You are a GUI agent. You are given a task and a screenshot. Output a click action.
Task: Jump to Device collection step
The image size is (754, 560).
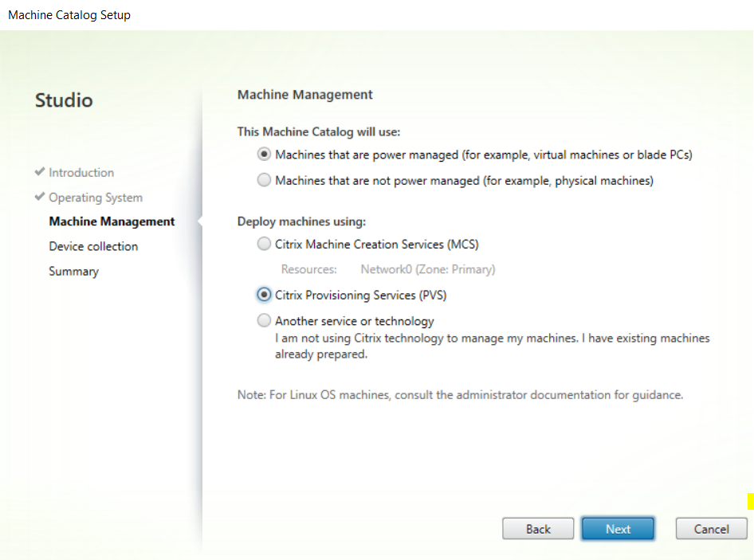(93, 247)
